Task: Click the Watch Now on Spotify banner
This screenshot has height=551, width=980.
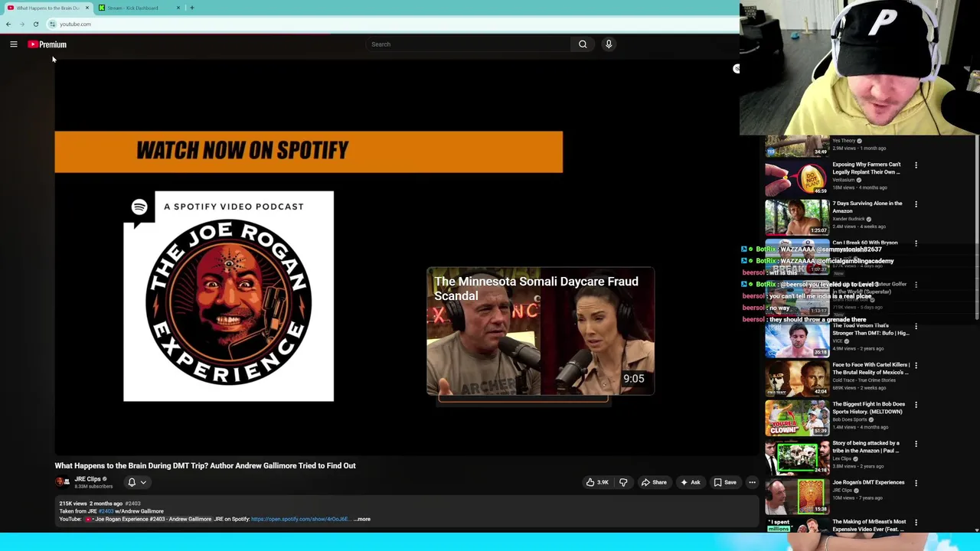Action: [309, 152]
